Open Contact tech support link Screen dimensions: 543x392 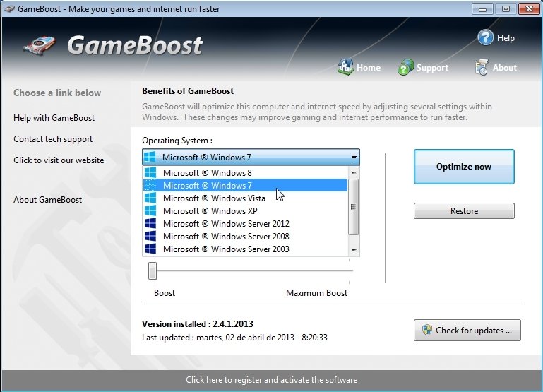pos(53,139)
